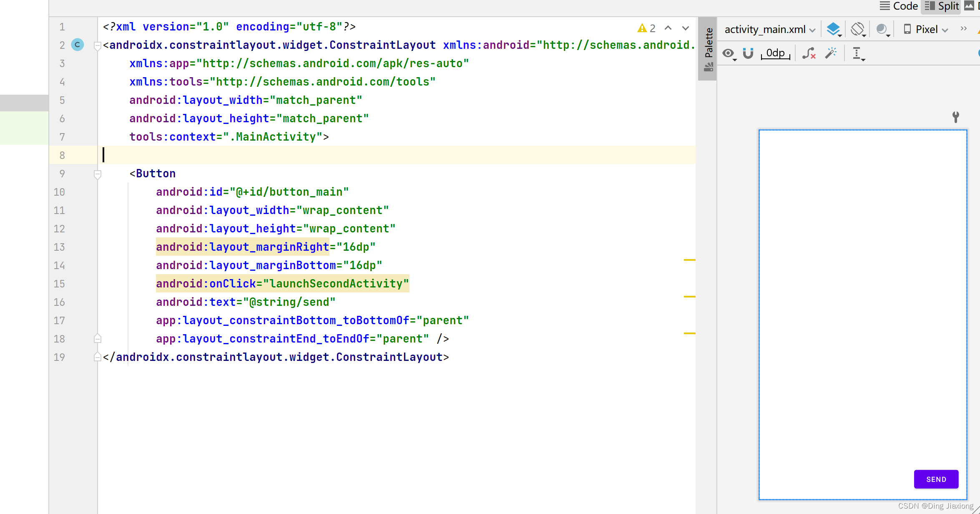This screenshot has height=514, width=980.
Task: Click the Infer Constraints magic wand
Action: 831,53
